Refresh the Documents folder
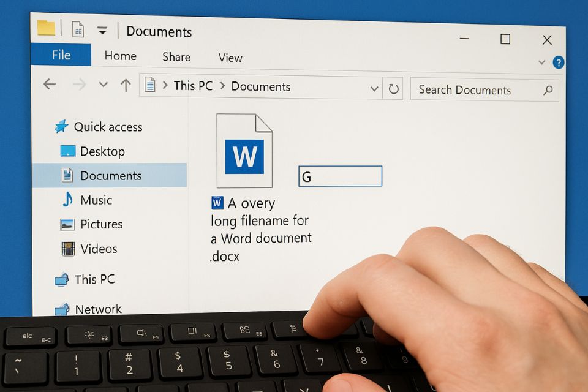 tap(394, 88)
